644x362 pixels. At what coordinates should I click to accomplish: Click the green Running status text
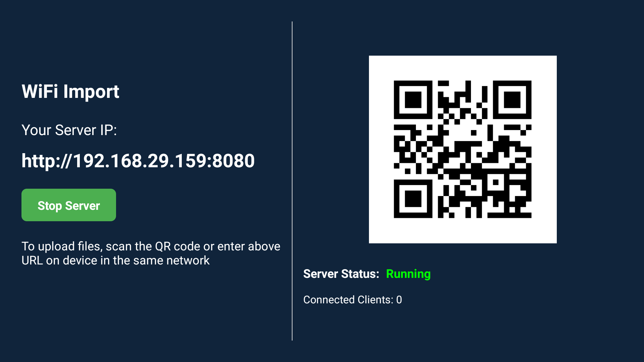pos(408,274)
